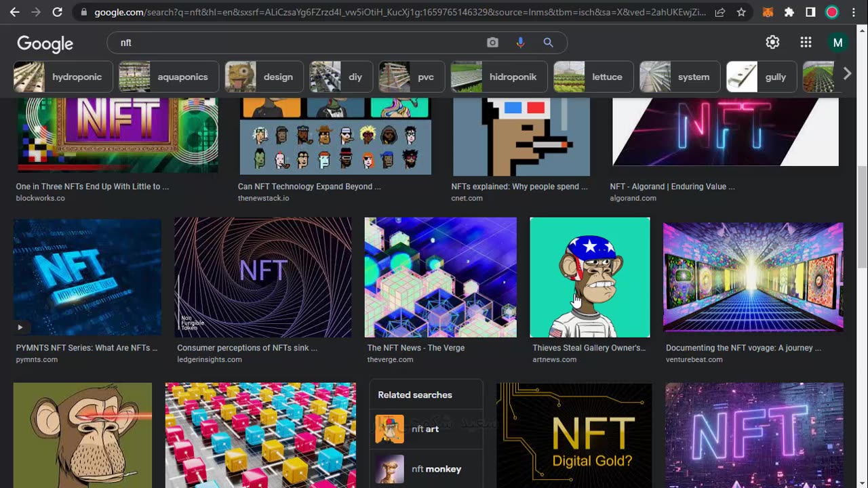Screen dimensions: 868x488
Task: Open the neon gallery corridor thumbnail
Action: pos(753,277)
